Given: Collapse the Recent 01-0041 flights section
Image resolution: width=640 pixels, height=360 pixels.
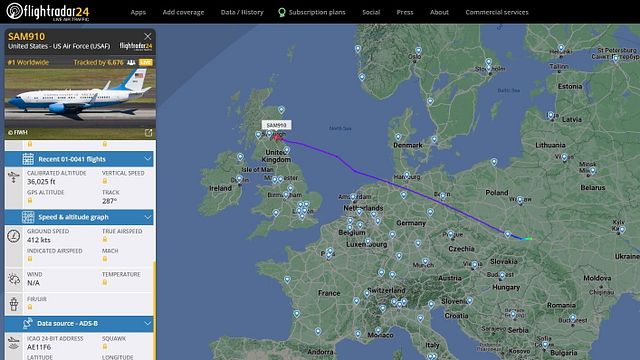Looking at the screenshot, I should click(147, 159).
